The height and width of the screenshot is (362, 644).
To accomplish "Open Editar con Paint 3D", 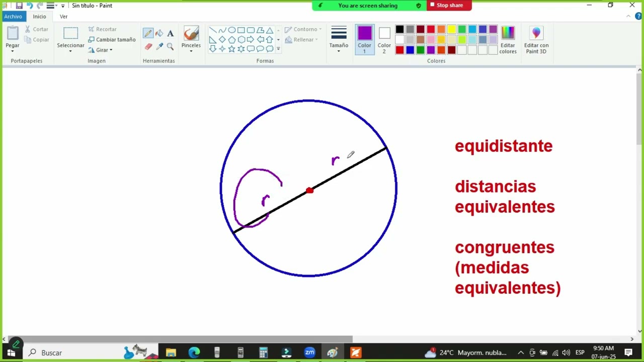I will pos(536,40).
